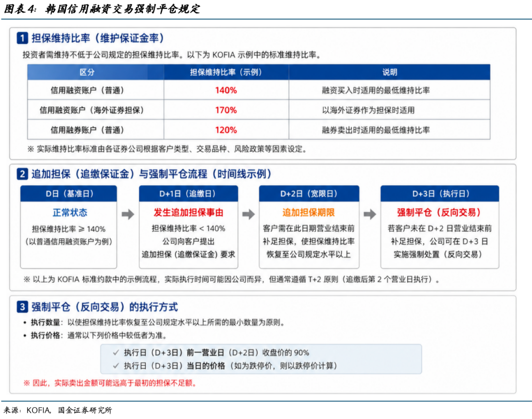Click the D+2日（宽限日）card header

[309, 193]
